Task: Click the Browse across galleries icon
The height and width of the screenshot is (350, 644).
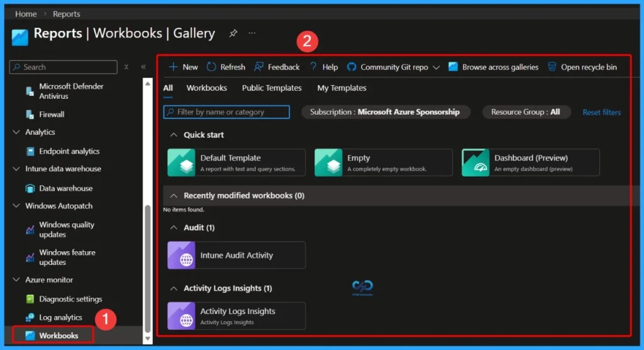Action: (453, 67)
